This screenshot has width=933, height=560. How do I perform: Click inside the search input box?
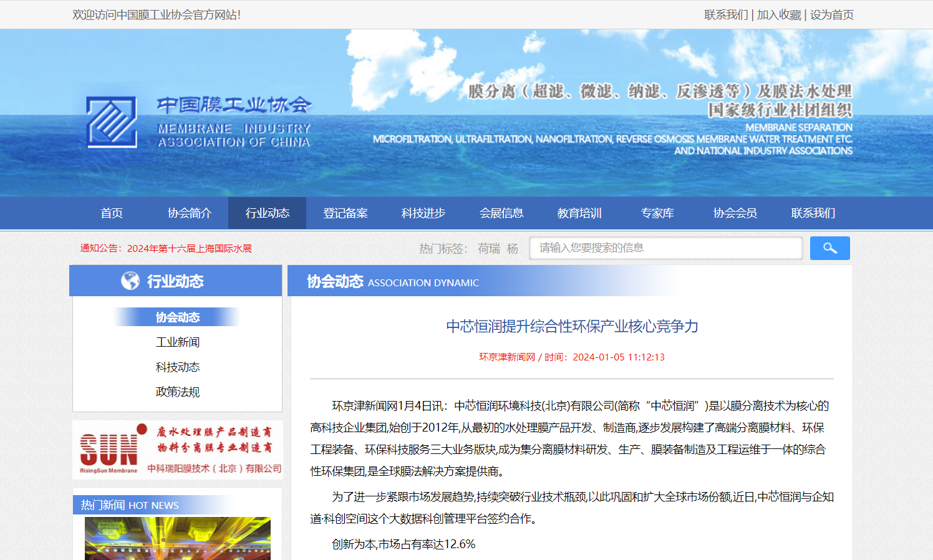pos(665,248)
